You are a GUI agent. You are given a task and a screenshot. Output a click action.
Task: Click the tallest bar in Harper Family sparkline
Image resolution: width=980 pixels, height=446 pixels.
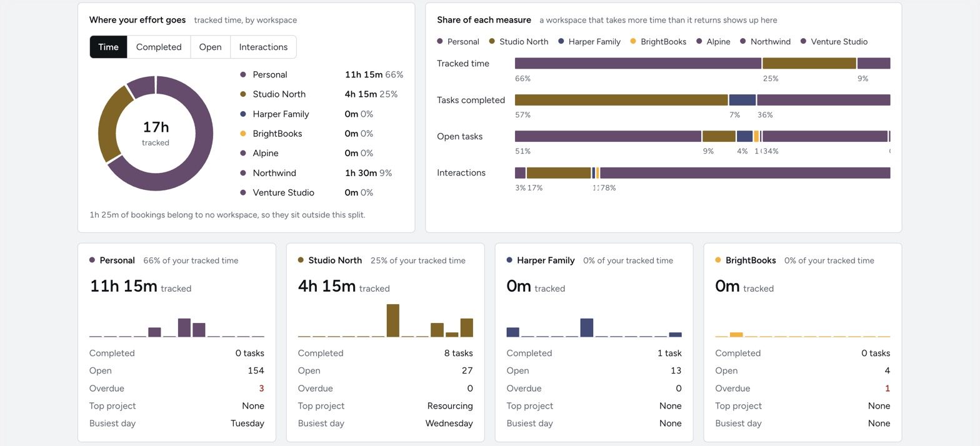point(586,328)
